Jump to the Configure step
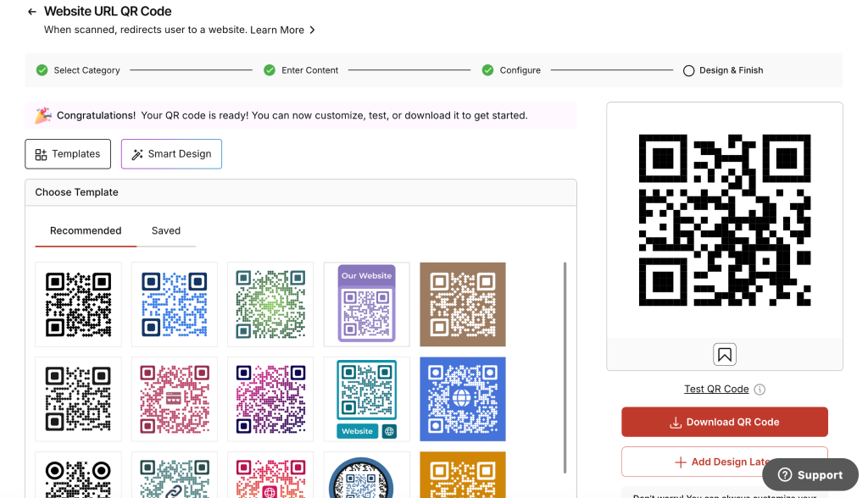 coord(511,70)
